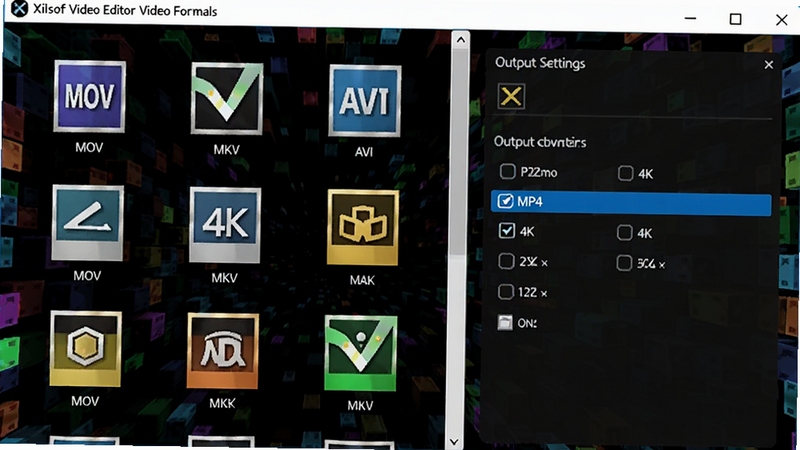Uncheck the highlighted MP4 checkbox
Image resolution: width=800 pixels, height=450 pixels.
tap(505, 201)
